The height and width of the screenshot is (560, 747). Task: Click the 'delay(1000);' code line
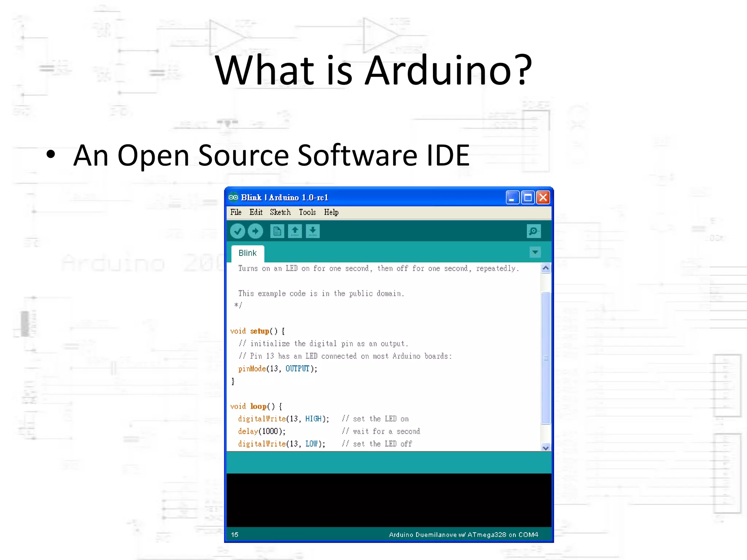[x=262, y=431]
